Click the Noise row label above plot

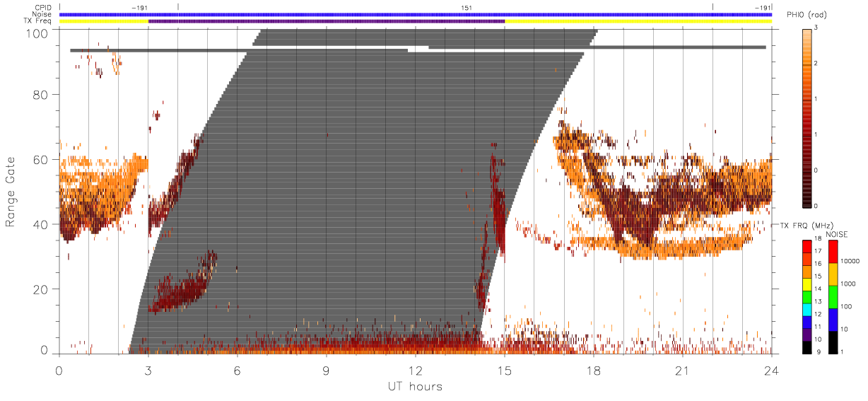(x=42, y=14)
